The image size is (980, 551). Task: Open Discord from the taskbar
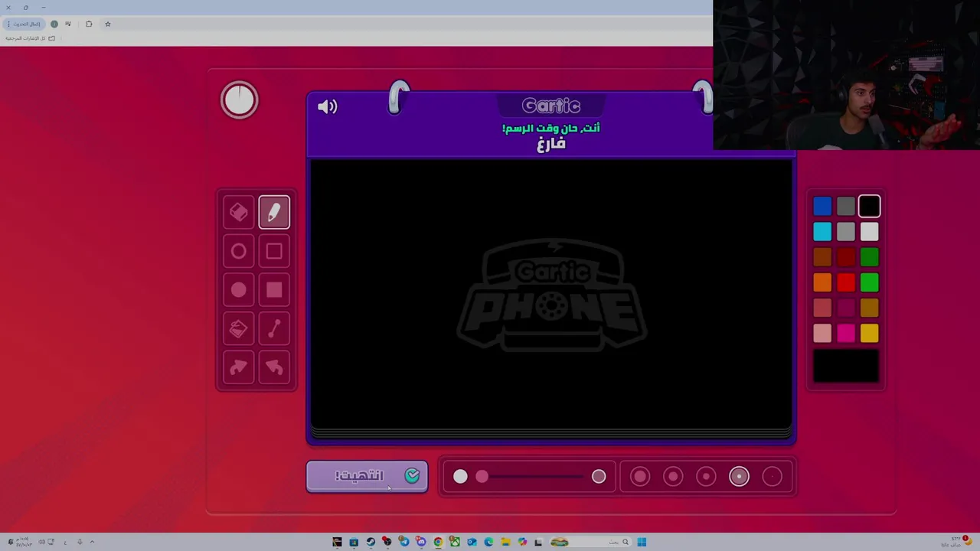421,542
